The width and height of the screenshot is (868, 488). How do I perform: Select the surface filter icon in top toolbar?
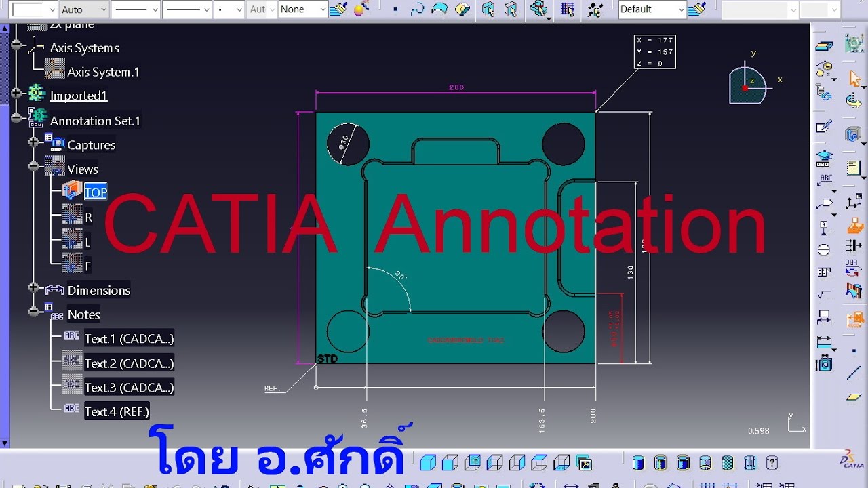[439, 9]
